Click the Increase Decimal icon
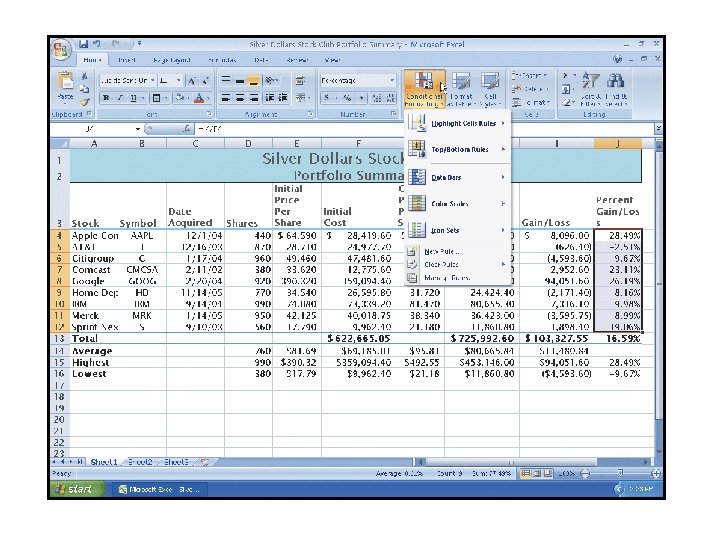Viewport: 720px width, 540px height. tap(377, 98)
